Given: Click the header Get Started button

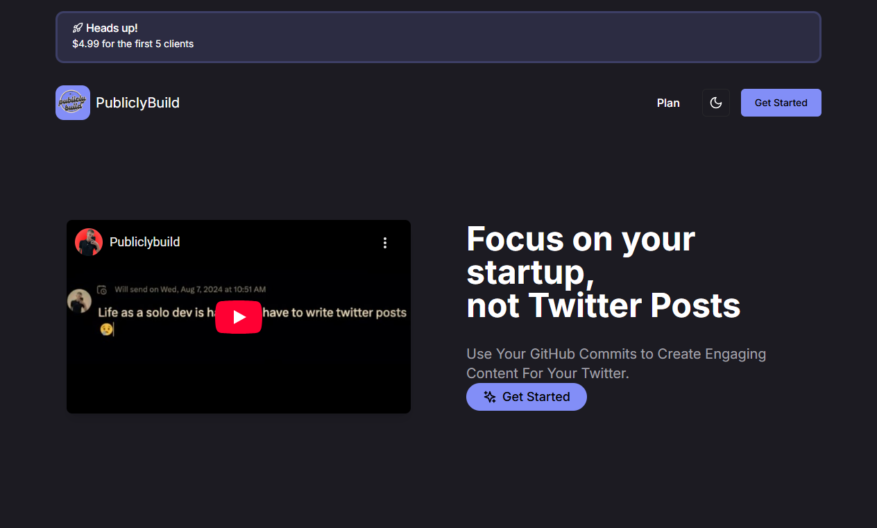Looking at the screenshot, I should 781,103.
